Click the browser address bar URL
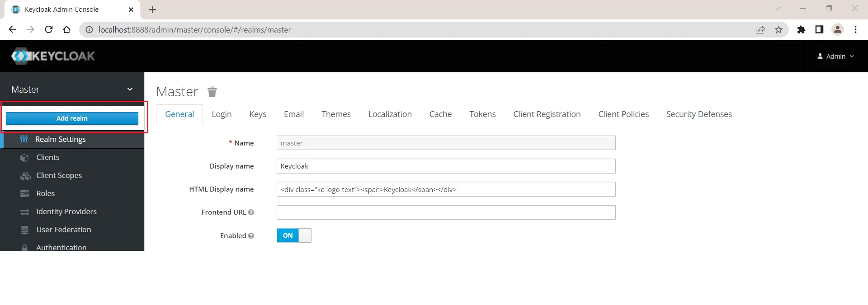Viewport: 868px width, 305px height. coord(194,30)
